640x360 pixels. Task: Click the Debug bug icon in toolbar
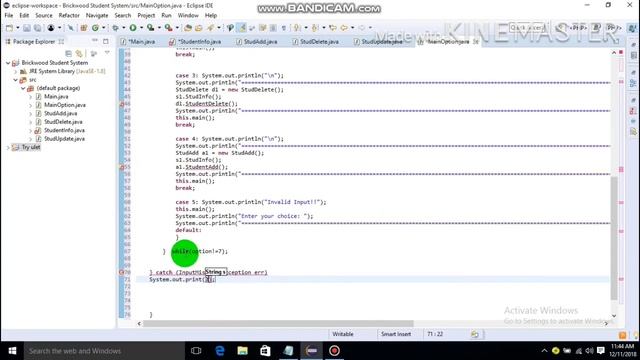(116, 28)
